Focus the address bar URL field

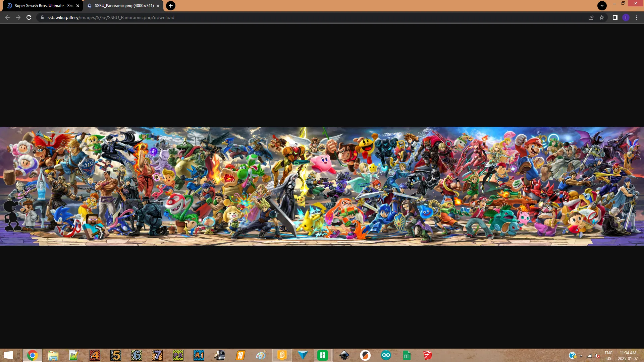pyautogui.click(x=312, y=17)
